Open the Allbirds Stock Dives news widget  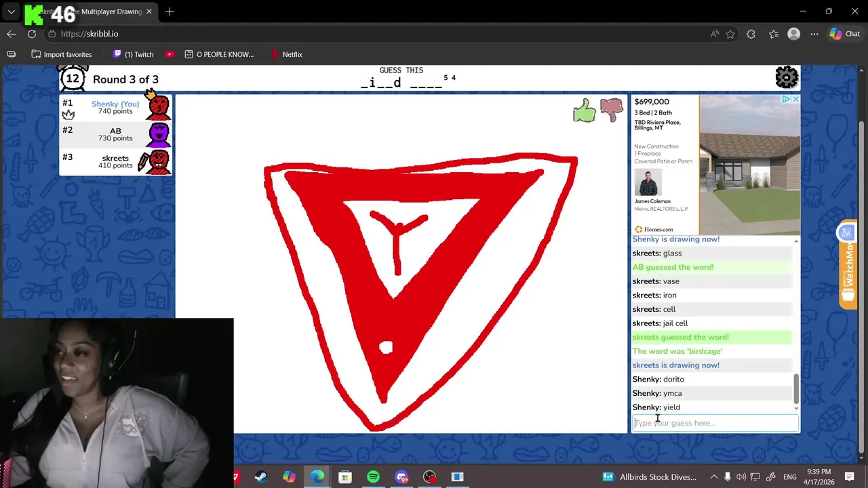click(x=649, y=477)
